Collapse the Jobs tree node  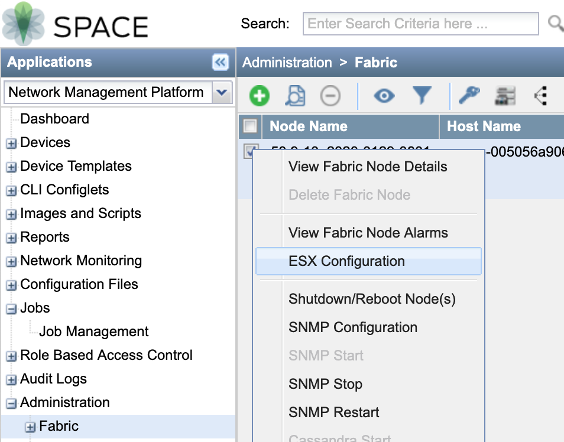click(x=11, y=309)
